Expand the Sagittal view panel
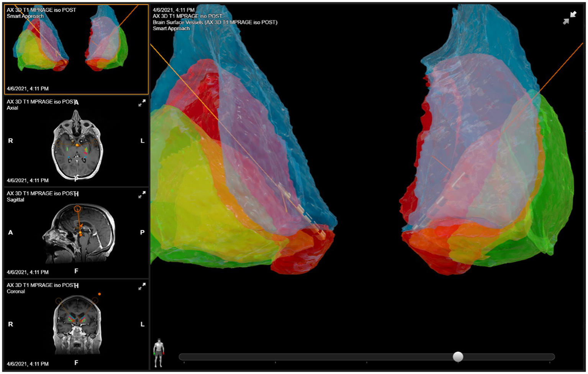The height and width of the screenshot is (374, 588). click(142, 195)
